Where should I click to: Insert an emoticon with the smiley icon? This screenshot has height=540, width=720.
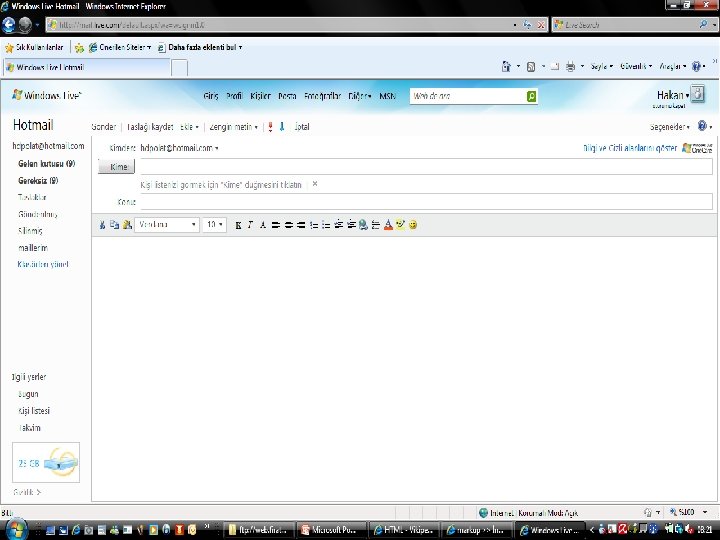[413, 225]
